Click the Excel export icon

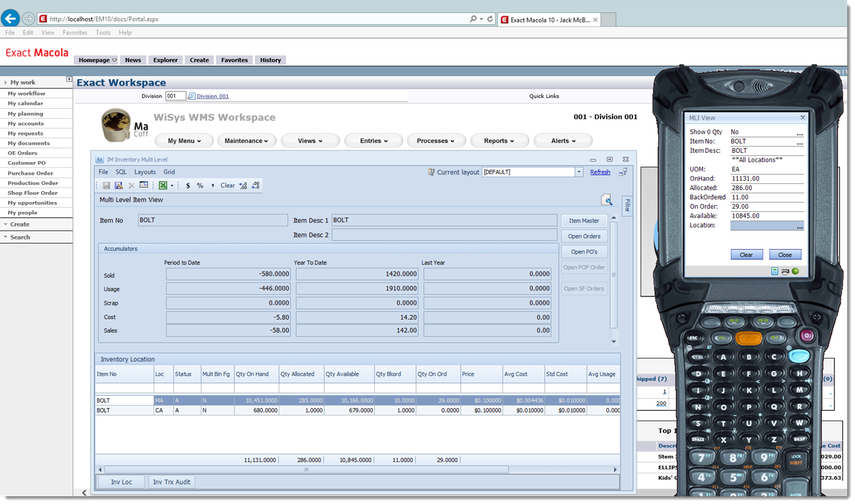click(x=163, y=185)
